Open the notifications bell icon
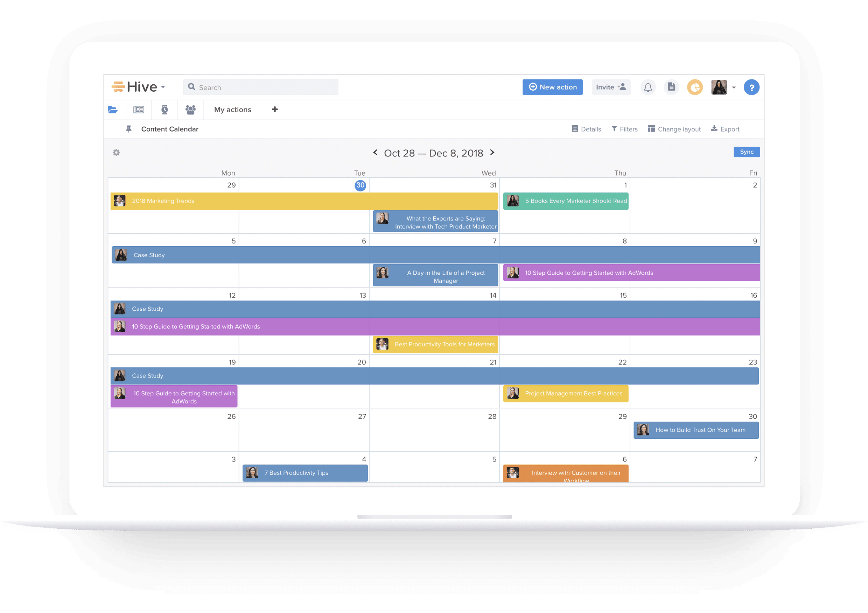868x613 pixels. [647, 86]
